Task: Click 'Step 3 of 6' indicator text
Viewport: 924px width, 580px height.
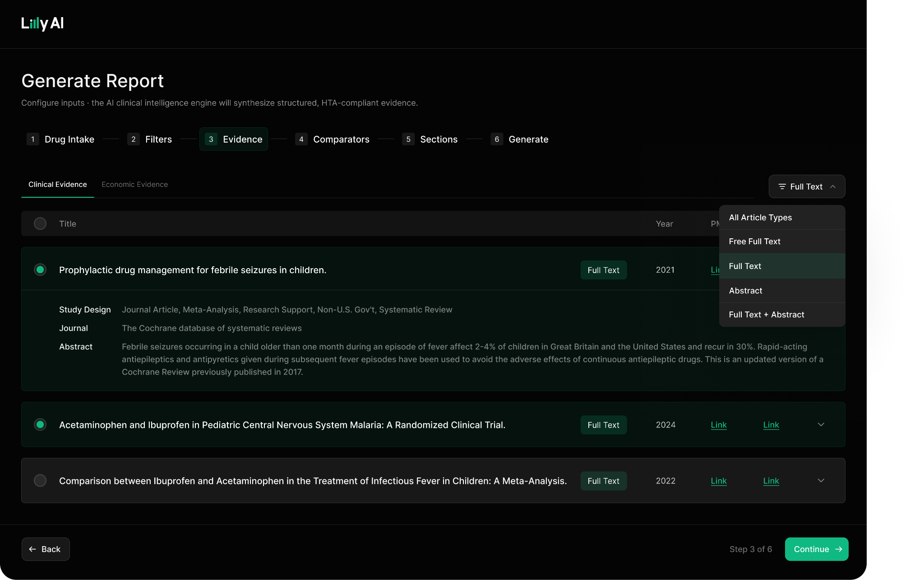Action: [x=751, y=549]
